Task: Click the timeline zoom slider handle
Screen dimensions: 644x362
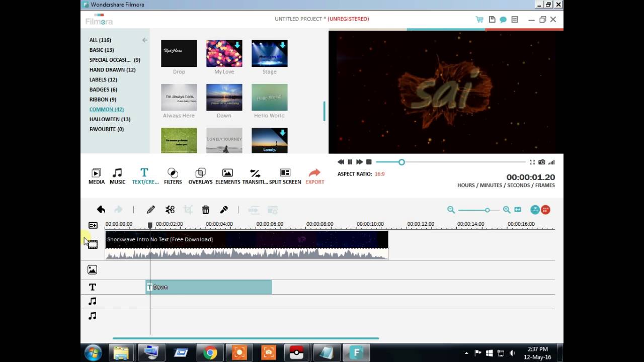Action: pyautogui.click(x=487, y=210)
